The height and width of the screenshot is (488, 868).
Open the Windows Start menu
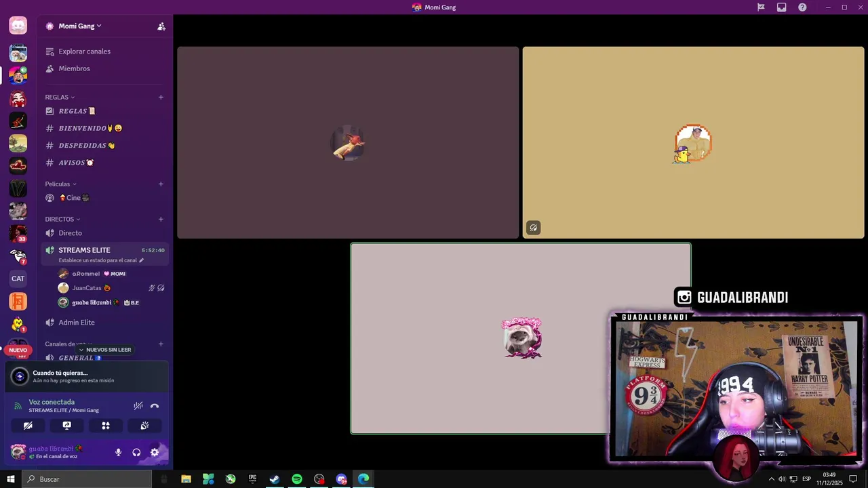point(10,479)
